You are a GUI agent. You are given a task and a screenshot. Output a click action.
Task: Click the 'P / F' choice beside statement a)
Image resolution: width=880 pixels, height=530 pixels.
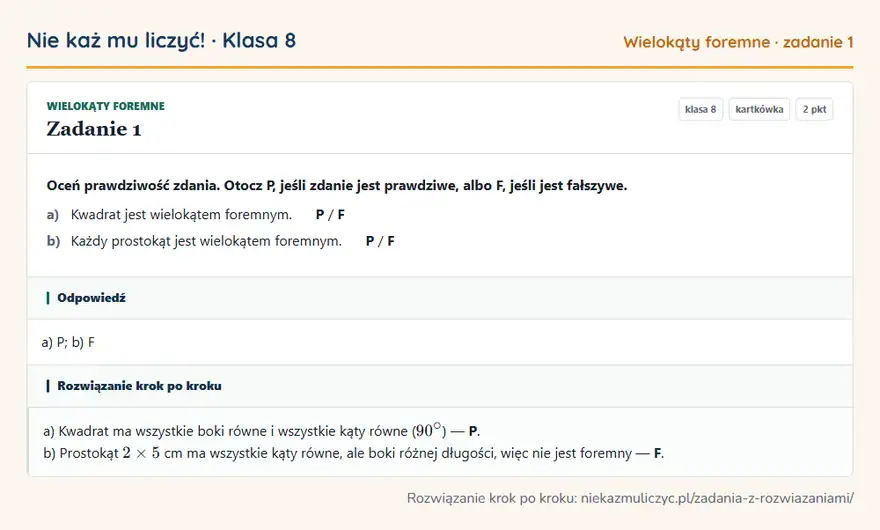coord(330,214)
